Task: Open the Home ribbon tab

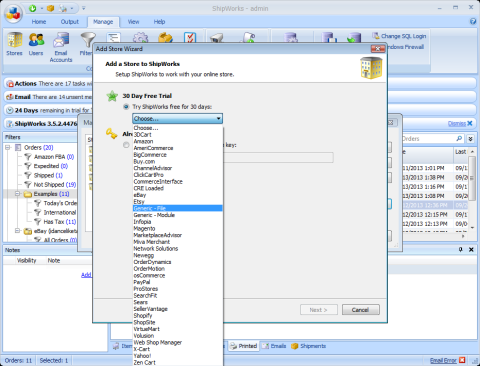Action: coord(39,22)
